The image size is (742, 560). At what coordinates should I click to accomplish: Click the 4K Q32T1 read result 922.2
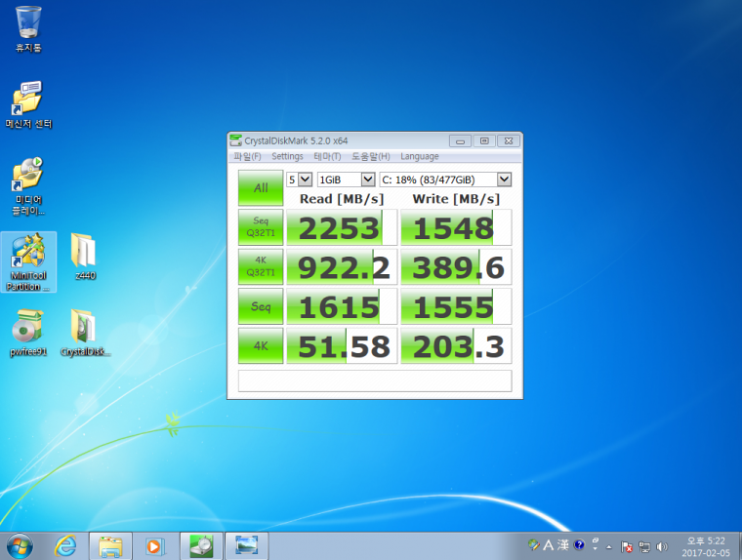342,266
